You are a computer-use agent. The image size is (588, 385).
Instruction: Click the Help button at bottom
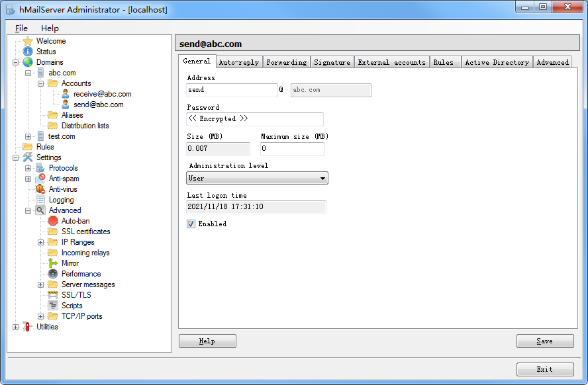(207, 341)
